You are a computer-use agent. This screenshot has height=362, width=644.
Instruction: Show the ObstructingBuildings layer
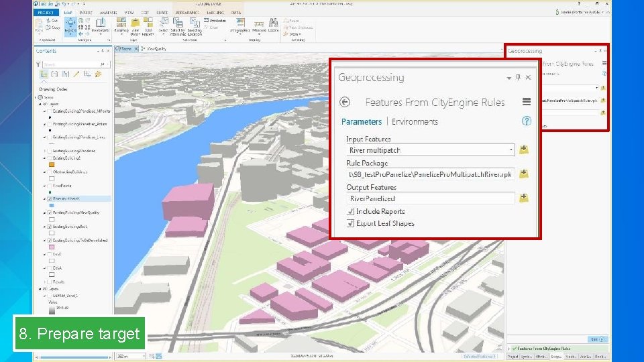50,172
